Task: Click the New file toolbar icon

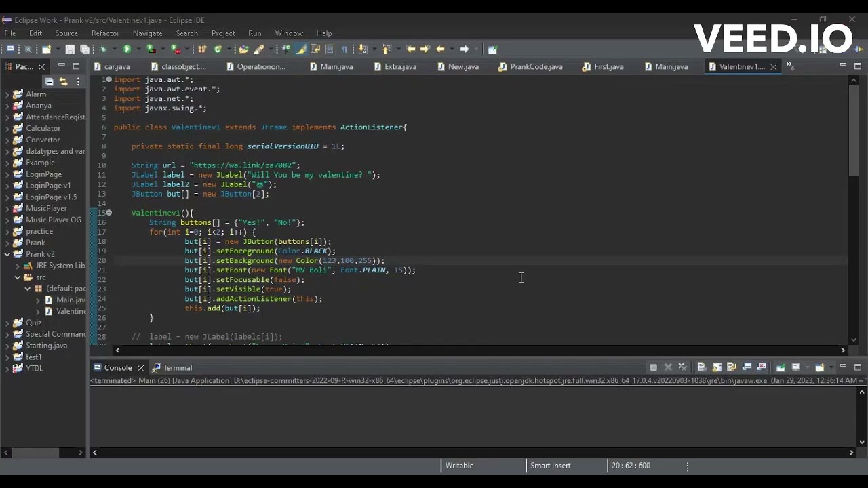Action: point(46,49)
